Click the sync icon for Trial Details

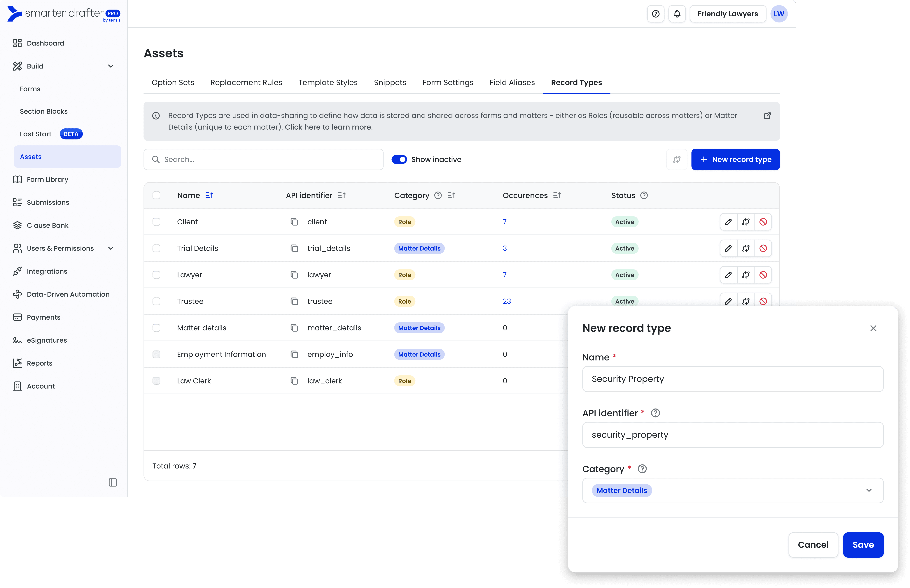pyautogui.click(x=746, y=248)
